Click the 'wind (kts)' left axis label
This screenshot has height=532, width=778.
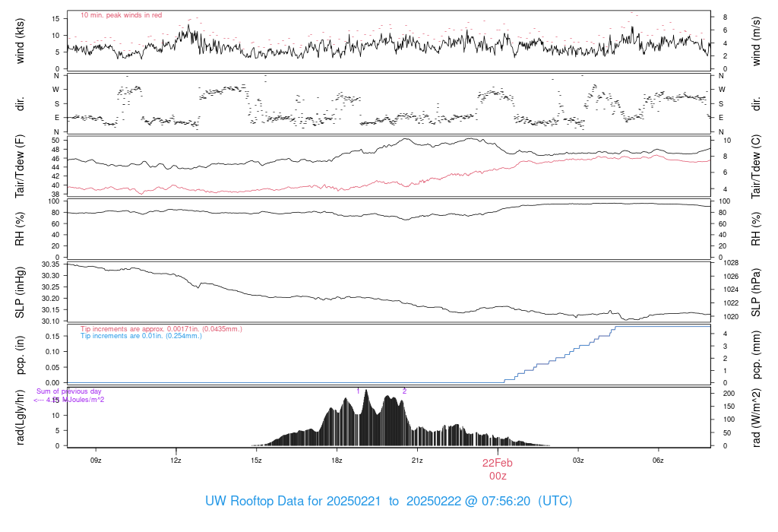19,41
